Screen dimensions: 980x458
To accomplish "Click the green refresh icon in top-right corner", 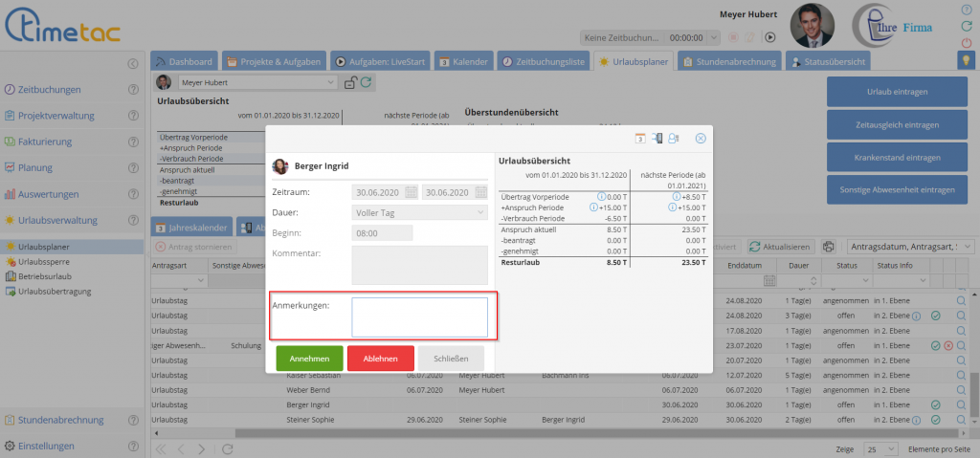I will click(966, 26).
